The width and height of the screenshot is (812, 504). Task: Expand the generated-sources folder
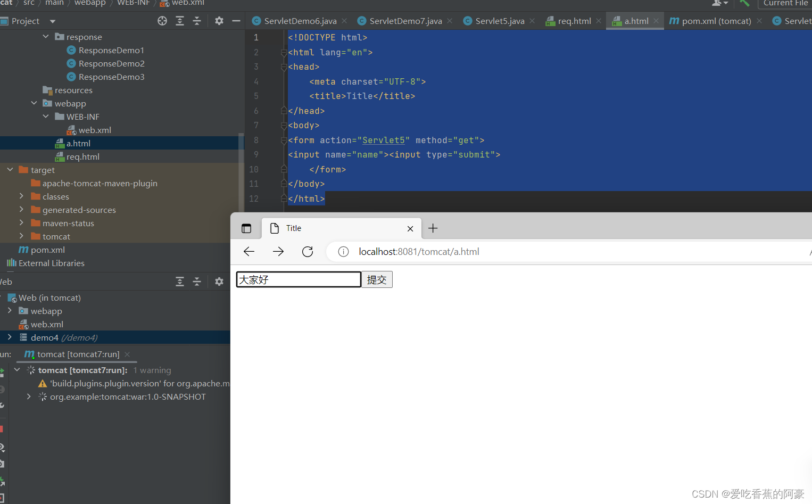(21, 210)
